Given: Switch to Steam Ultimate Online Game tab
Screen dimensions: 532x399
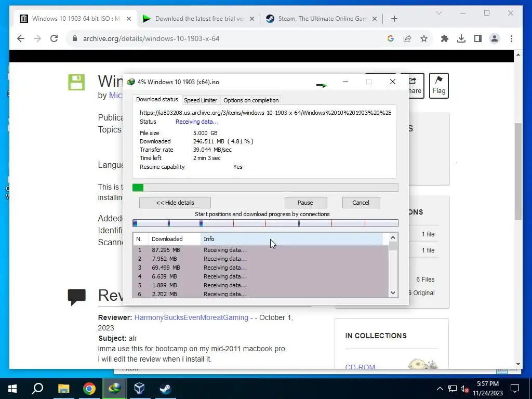Looking at the screenshot, I should pos(321,19).
